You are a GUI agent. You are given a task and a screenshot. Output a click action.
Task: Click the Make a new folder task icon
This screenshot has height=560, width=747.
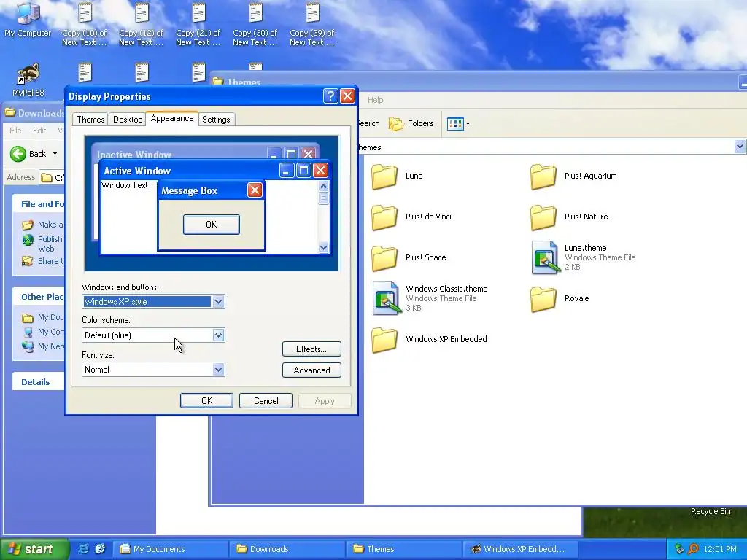tap(28, 225)
